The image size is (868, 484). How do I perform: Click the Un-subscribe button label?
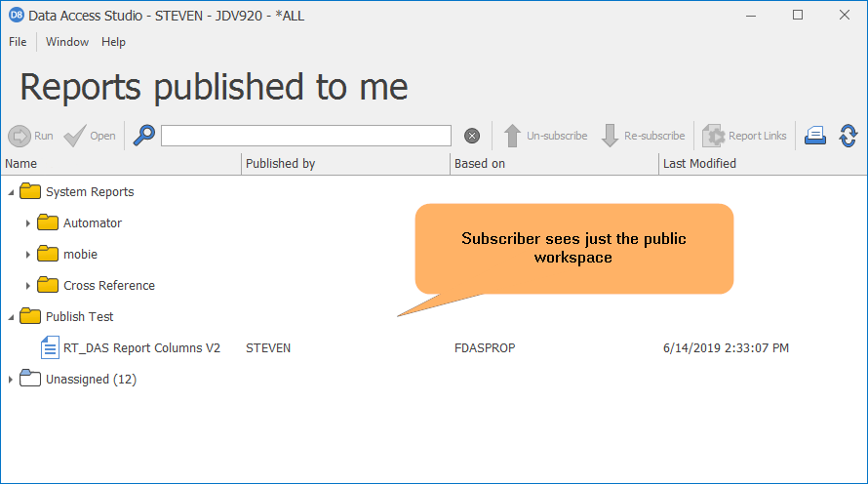tap(557, 136)
